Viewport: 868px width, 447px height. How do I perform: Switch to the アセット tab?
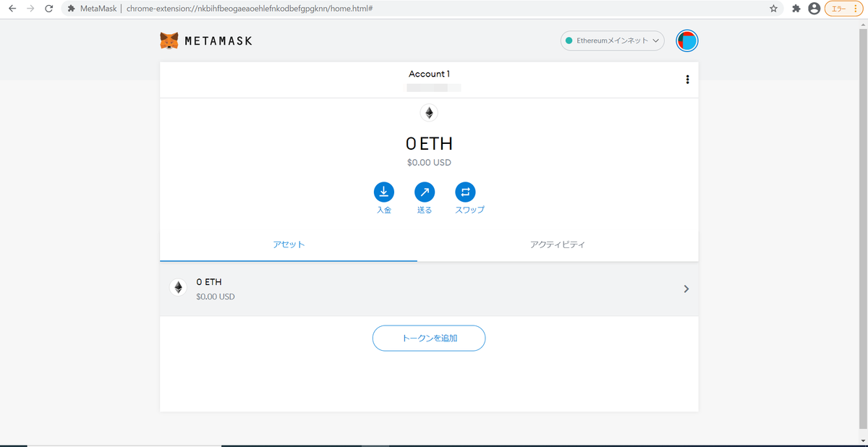[x=289, y=244]
